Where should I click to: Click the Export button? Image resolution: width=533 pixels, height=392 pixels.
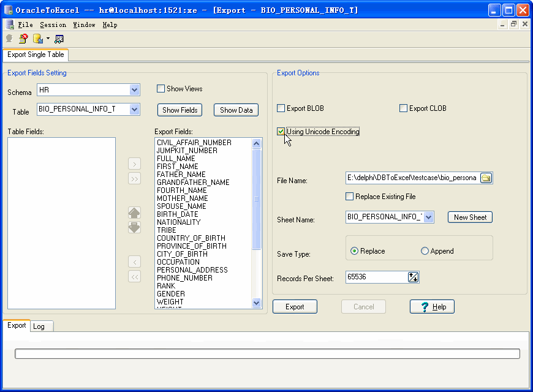tap(295, 307)
